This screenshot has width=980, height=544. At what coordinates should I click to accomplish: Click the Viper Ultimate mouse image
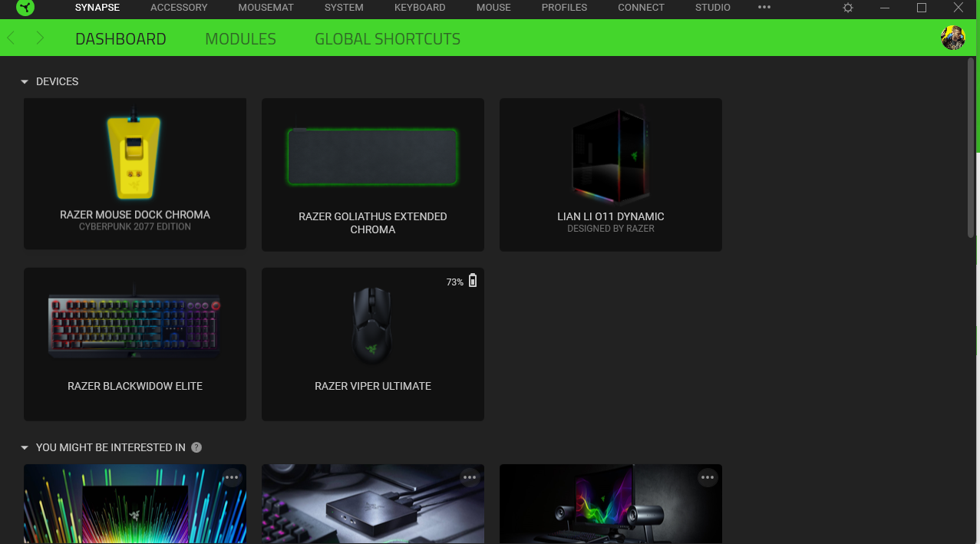pos(373,326)
